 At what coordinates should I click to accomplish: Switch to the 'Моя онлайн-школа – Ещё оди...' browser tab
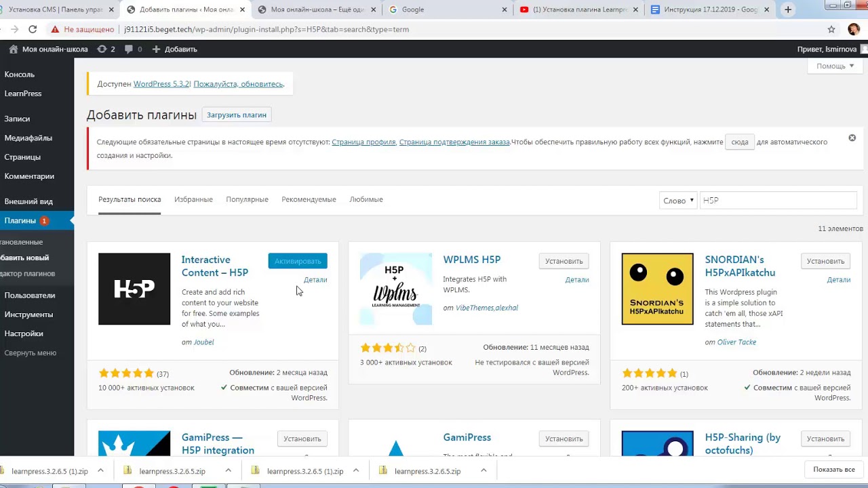coord(317,9)
